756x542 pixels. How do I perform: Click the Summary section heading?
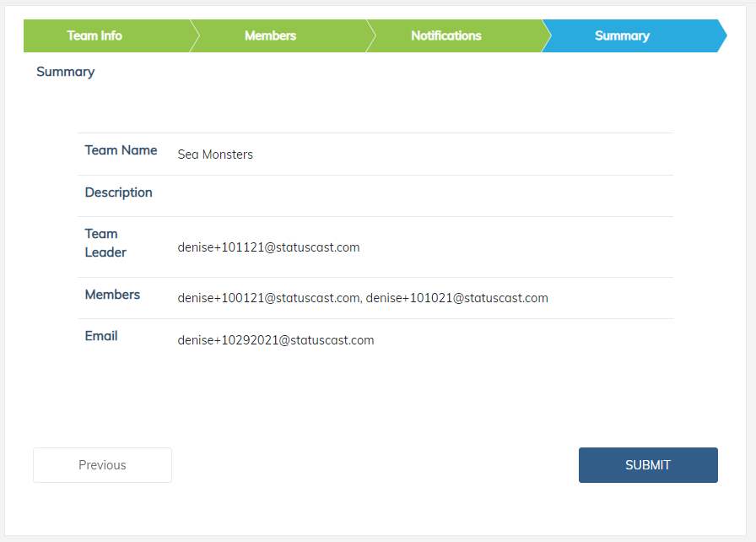point(66,72)
